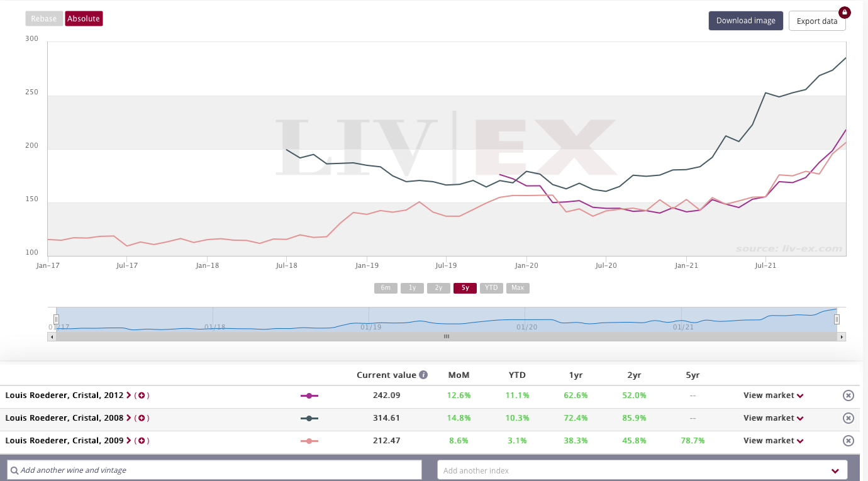The width and height of the screenshot is (868, 481).
Task: Click the 5yr value 78.7%
Action: (692, 441)
